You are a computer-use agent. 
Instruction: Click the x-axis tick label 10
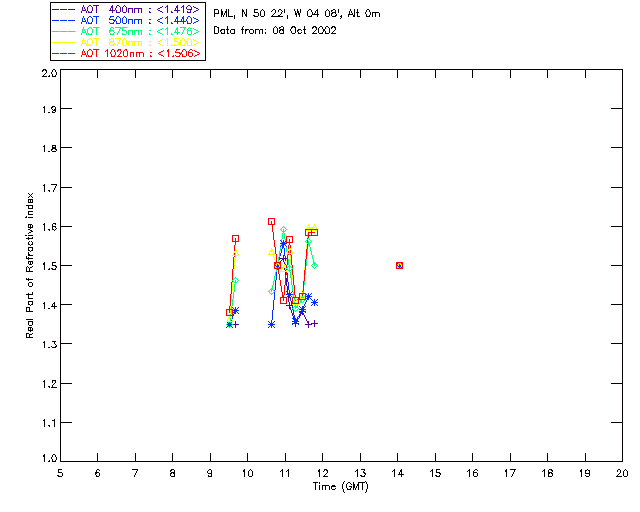coord(247,473)
